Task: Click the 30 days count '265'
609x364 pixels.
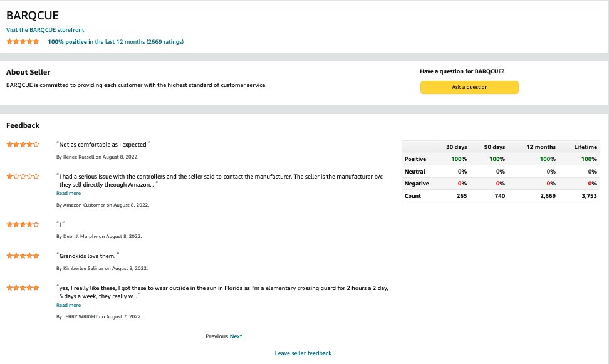Action: point(462,196)
